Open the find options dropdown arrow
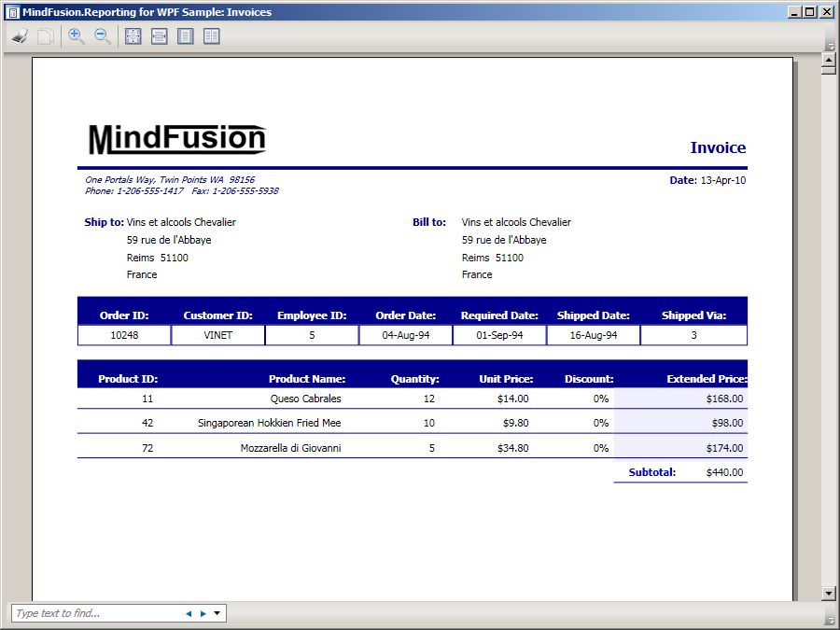The height and width of the screenshot is (630, 840). [217, 613]
